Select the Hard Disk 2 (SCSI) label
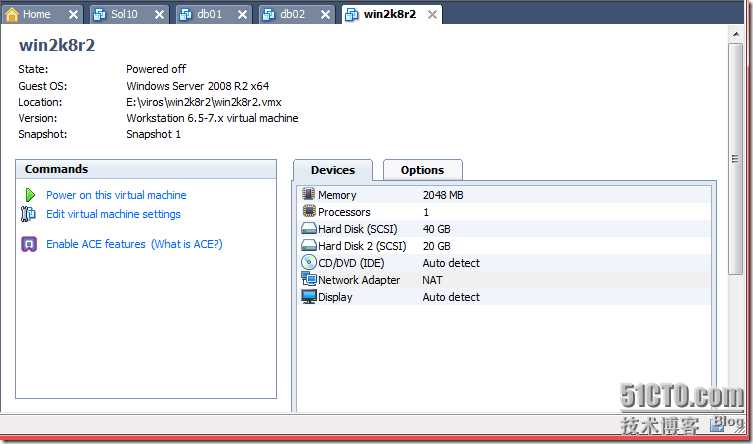 click(x=362, y=246)
